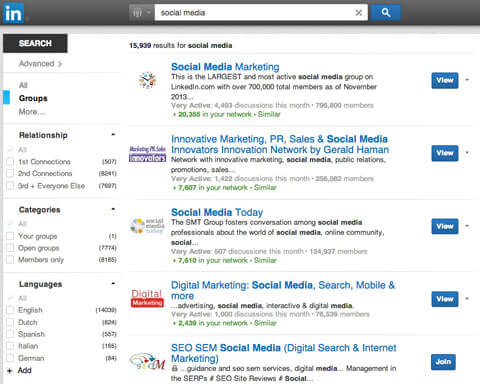Click the Digital Marketing red logo
Image resolution: width=480 pixels, height=384 pixels.
pyautogui.click(x=147, y=298)
